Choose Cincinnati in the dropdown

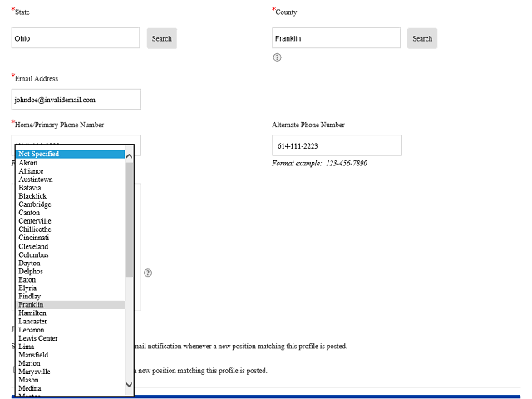pos(71,238)
